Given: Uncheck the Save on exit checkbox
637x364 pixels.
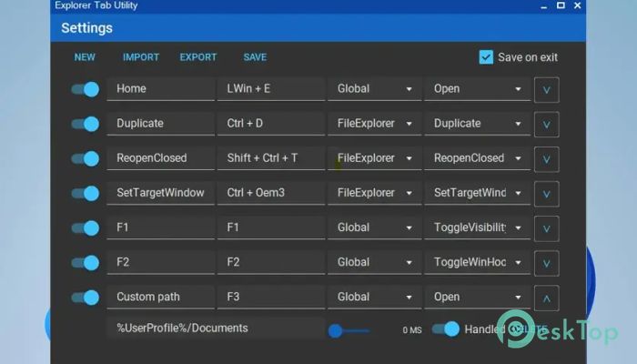Looking at the screenshot, I should (x=486, y=57).
